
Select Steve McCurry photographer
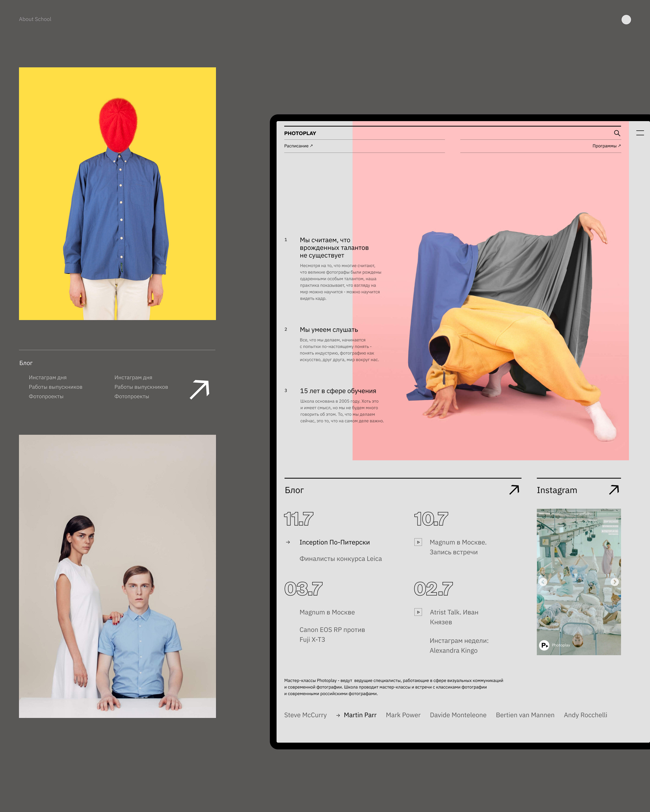coord(305,715)
